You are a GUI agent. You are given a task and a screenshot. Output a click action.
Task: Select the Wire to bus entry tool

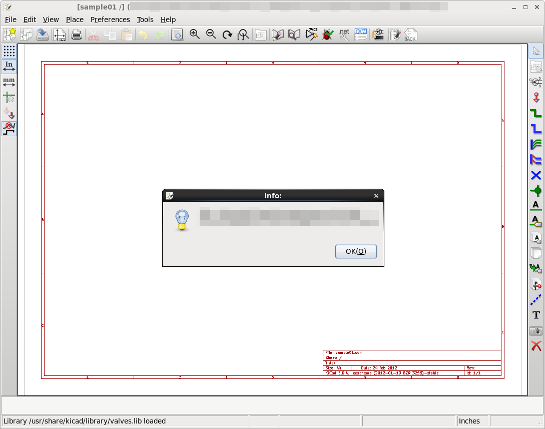pos(536,144)
